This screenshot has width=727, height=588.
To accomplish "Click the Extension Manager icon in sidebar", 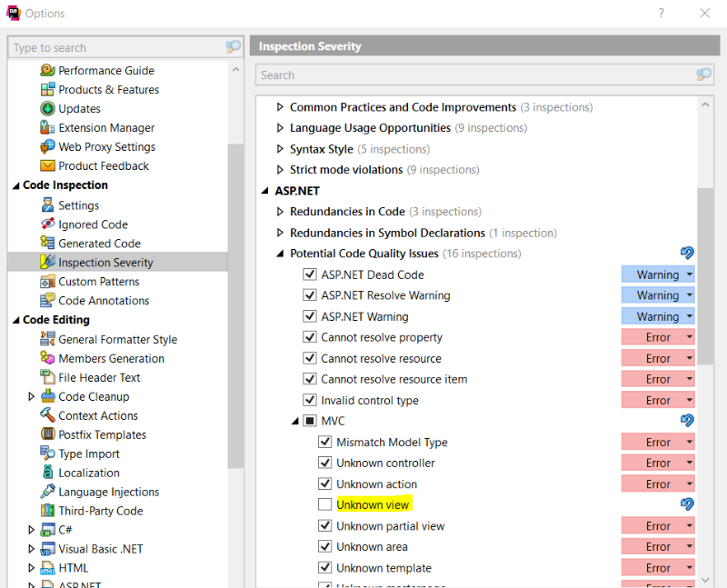I will (48, 128).
